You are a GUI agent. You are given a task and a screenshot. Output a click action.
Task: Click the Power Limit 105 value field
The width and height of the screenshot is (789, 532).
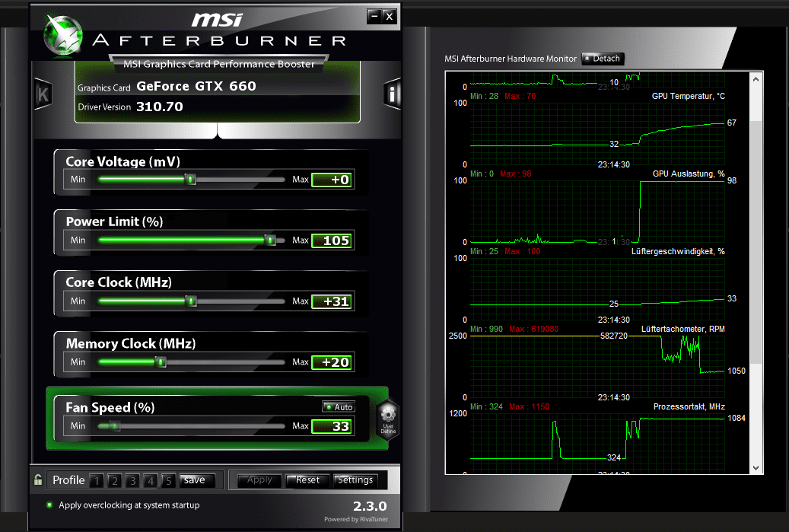pos(332,241)
